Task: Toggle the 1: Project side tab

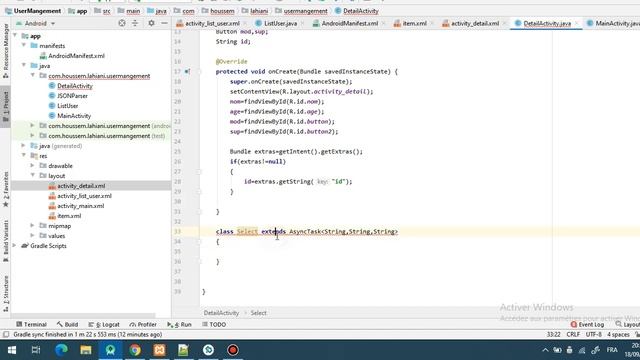Action: [x=6, y=107]
